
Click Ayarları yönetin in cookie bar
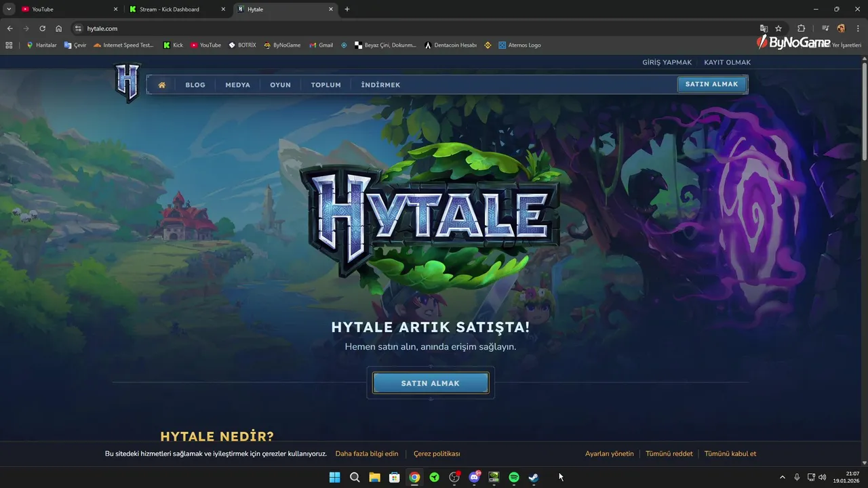point(610,453)
